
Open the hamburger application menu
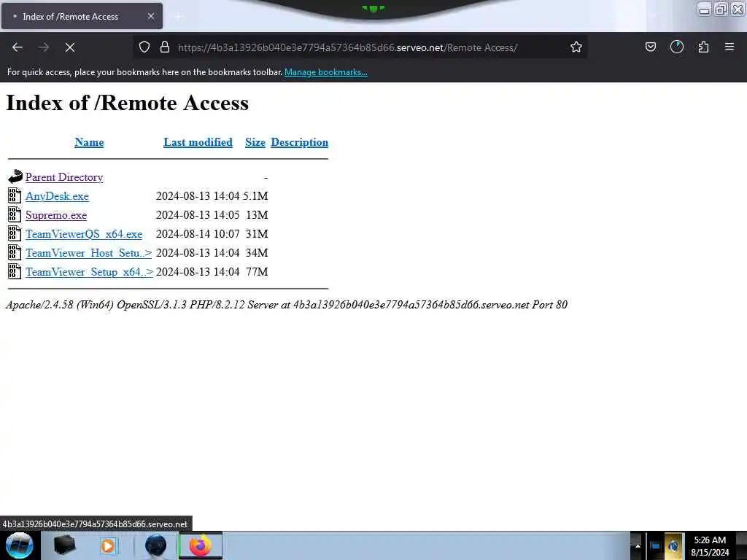(x=729, y=47)
